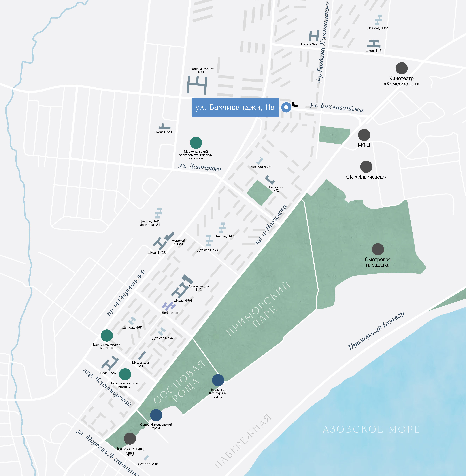Select the Исламский Культурный центр marker
The image size is (466, 476).
(218, 380)
